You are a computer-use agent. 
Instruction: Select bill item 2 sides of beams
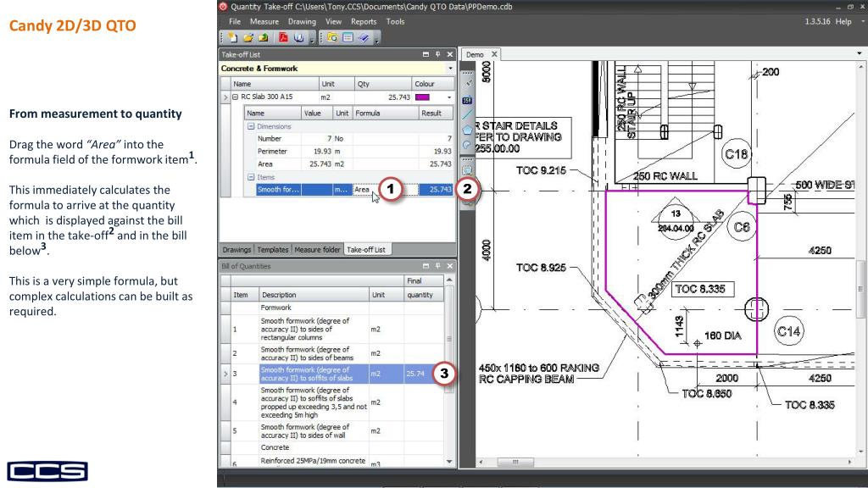tap(337, 353)
